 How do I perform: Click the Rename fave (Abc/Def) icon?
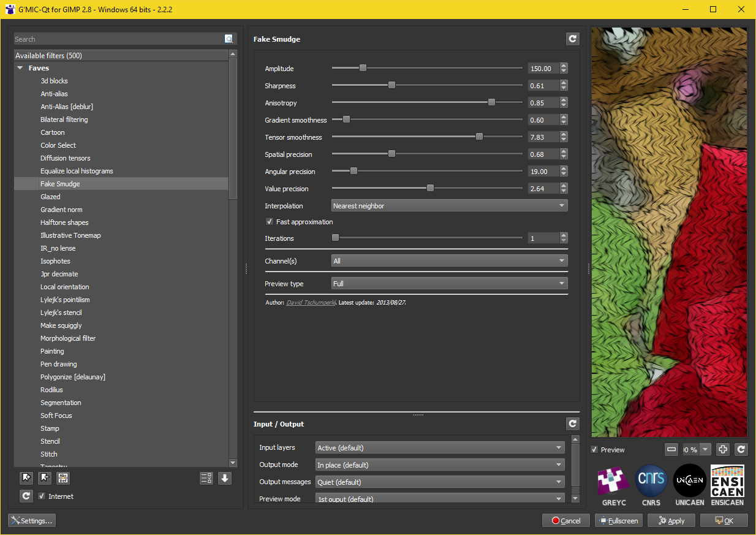[63, 478]
